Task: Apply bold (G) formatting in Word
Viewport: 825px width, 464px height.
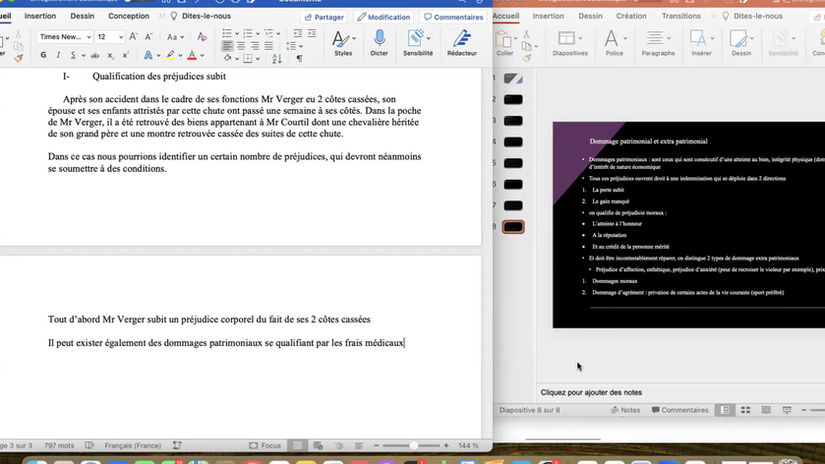Action: 43,55
